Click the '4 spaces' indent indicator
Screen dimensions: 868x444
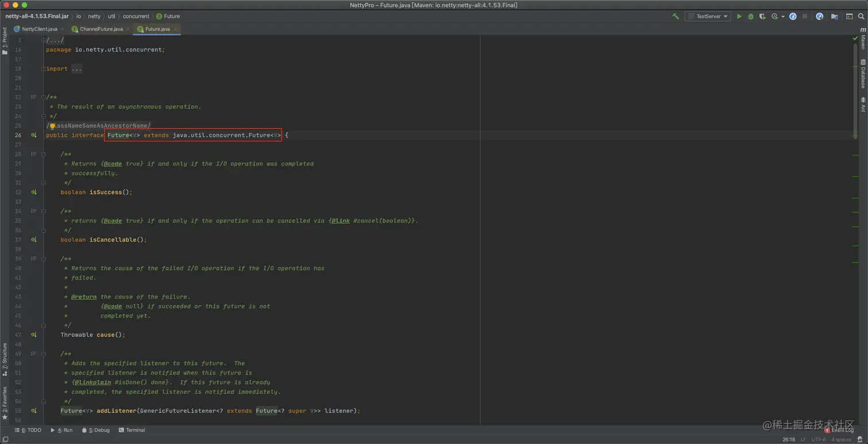coord(841,439)
